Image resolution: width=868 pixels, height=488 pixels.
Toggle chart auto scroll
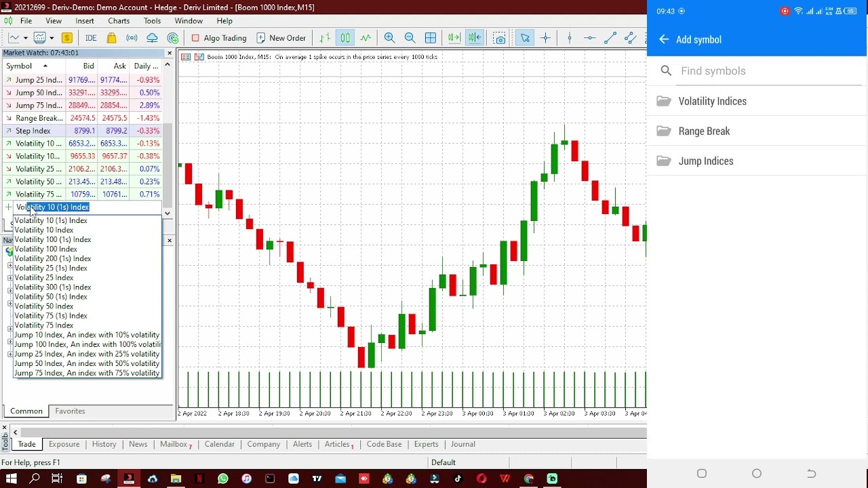point(454,38)
